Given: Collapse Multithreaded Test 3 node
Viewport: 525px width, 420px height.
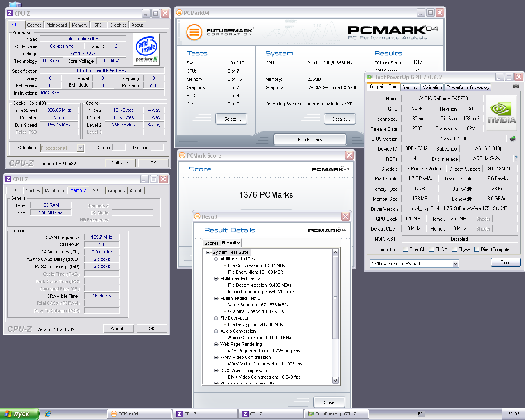Looking at the screenshot, I should (x=216, y=298).
